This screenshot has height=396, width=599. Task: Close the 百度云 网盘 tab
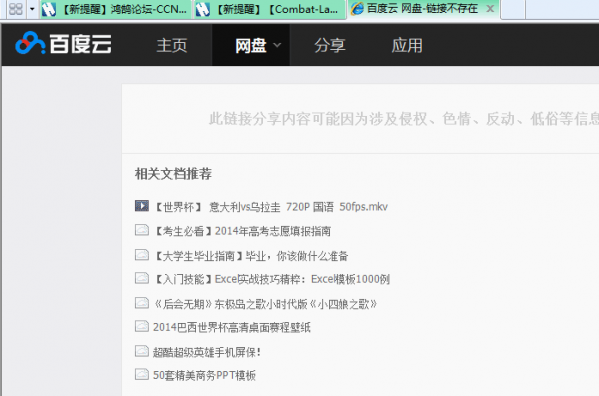(490, 8)
